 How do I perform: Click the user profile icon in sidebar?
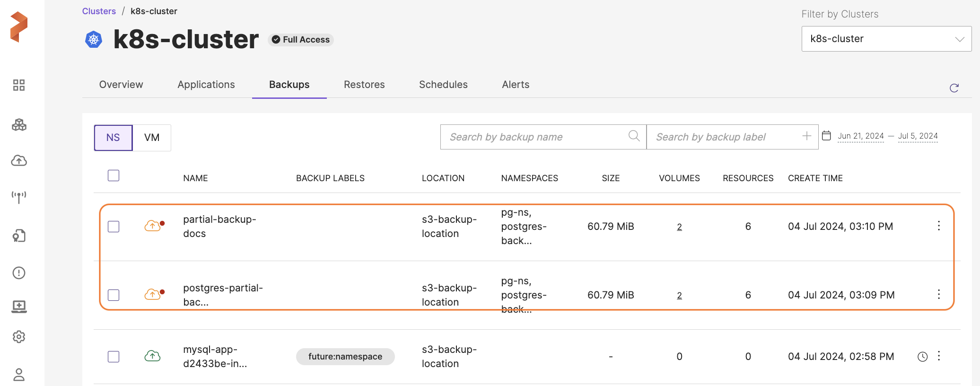[19, 375]
